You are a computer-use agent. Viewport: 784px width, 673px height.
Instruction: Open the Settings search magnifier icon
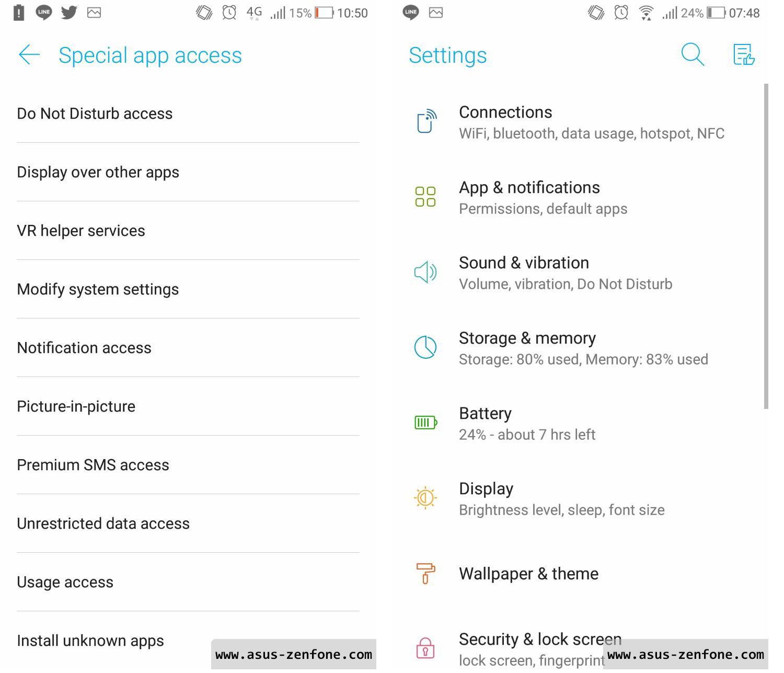693,54
